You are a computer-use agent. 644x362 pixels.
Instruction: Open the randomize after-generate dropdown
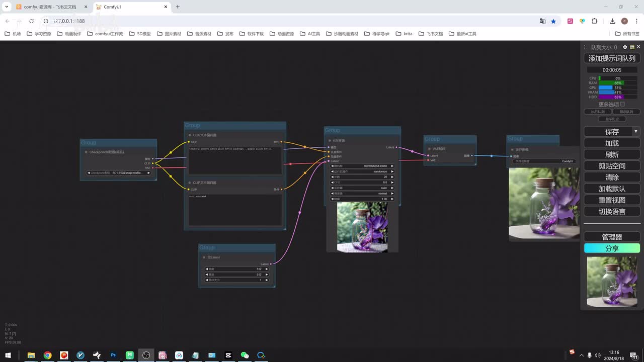362,171
